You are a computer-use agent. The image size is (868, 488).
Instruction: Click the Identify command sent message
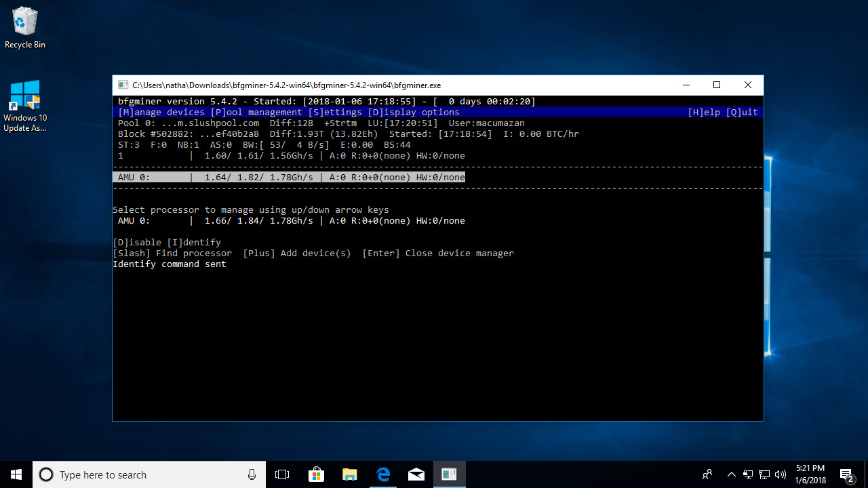(170, 264)
